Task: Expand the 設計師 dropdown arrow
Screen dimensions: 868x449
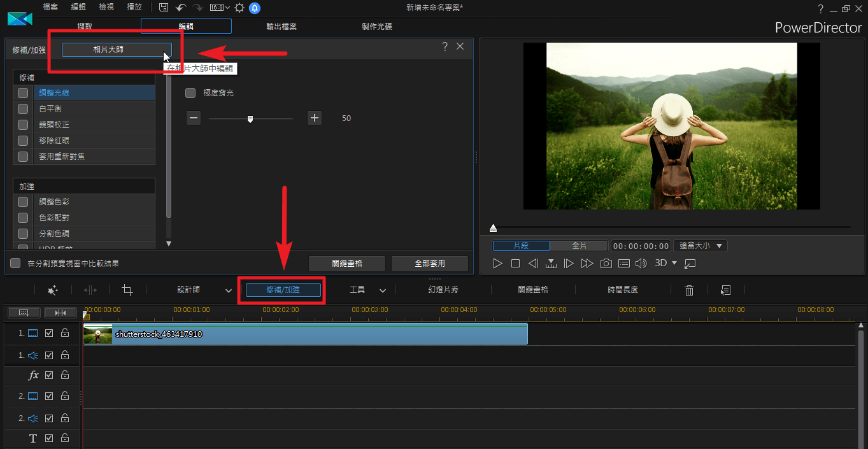Action: [229, 290]
